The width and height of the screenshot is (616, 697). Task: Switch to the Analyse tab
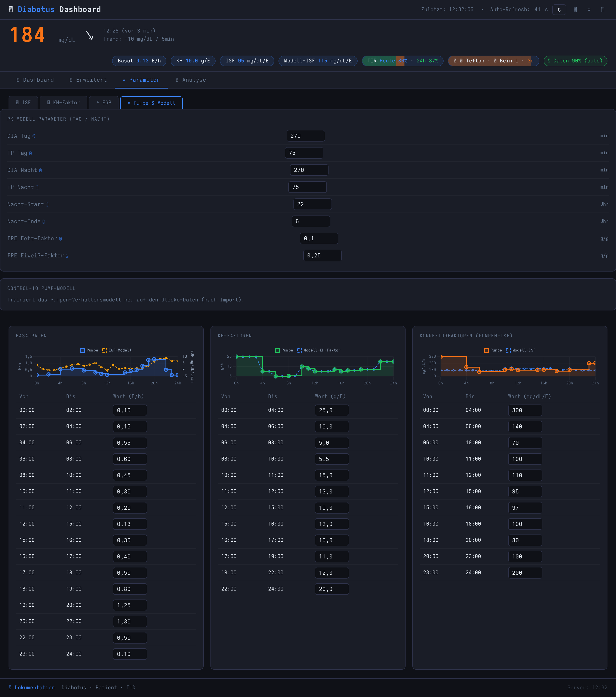tap(191, 80)
